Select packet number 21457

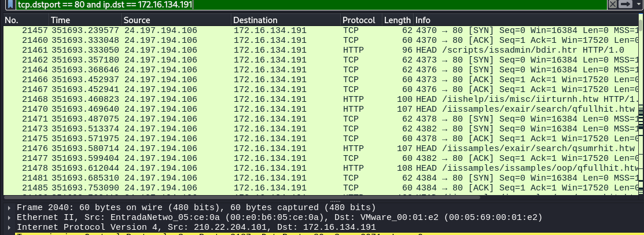(322, 31)
